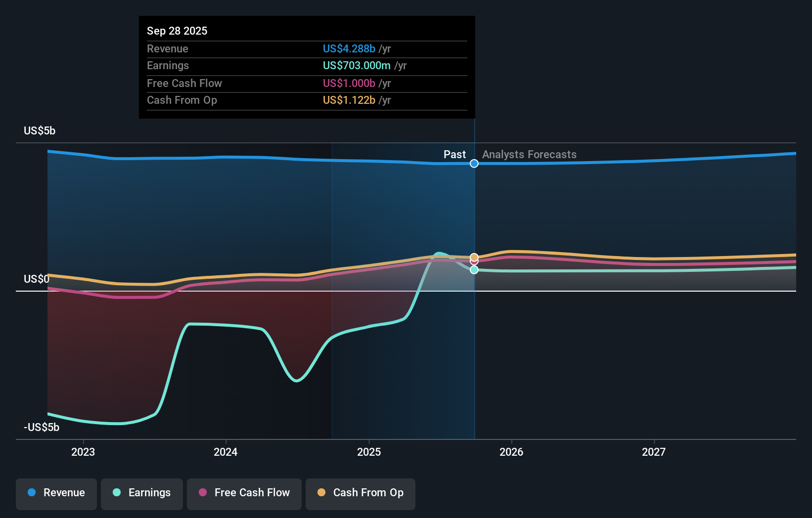The width and height of the screenshot is (812, 518).
Task: Toggle the Cash From Op series off
Action: click(360, 493)
